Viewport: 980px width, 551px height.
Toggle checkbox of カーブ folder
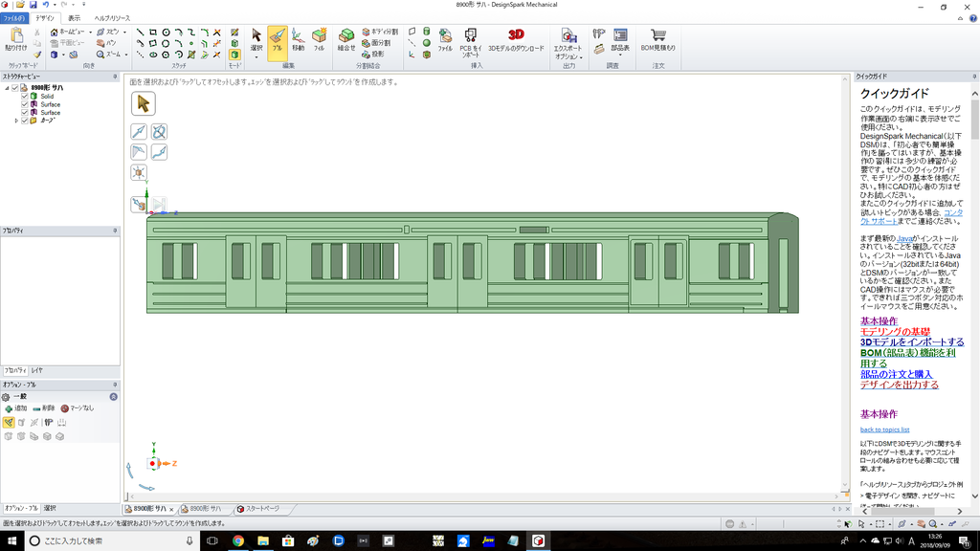[24, 121]
